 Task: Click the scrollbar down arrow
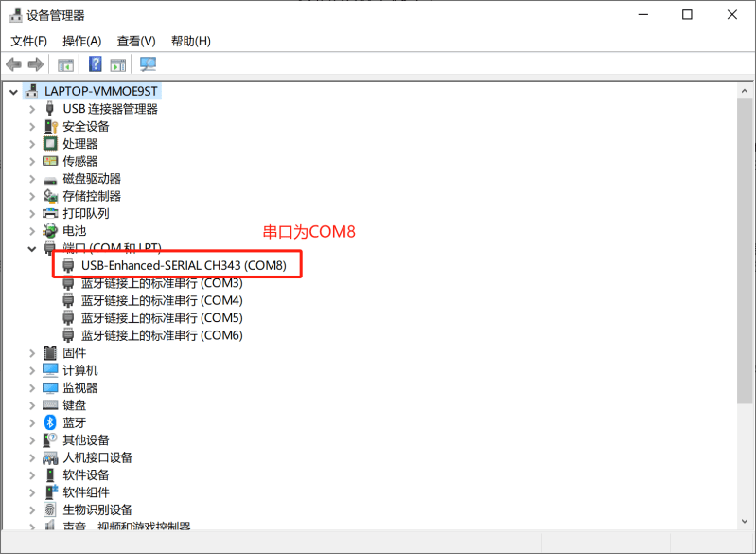(745, 521)
